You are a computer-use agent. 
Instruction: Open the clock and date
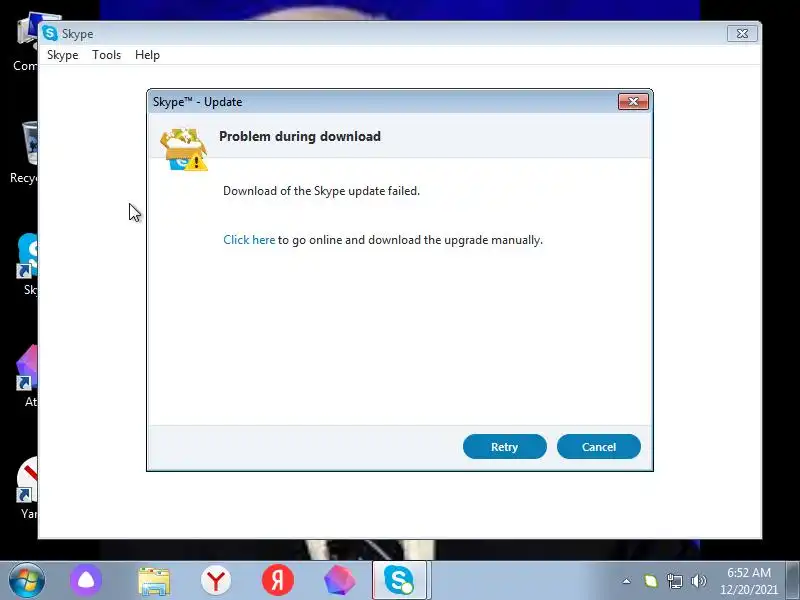point(748,581)
